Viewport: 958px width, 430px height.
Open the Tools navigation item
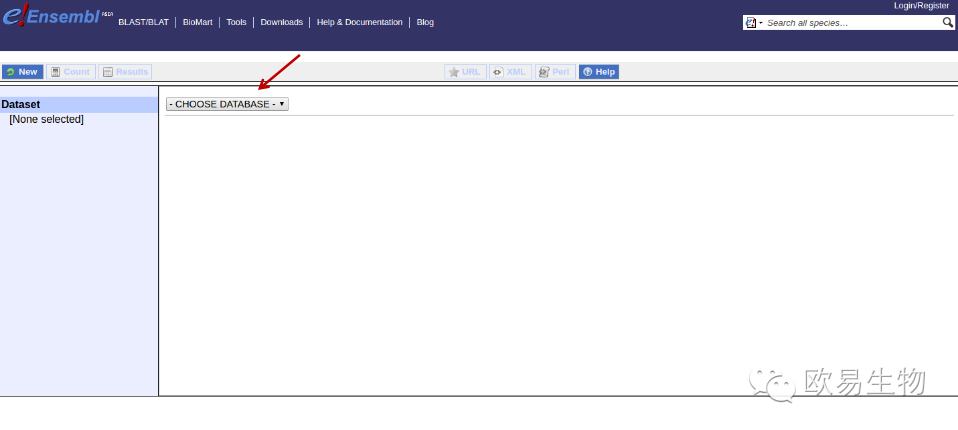236,22
